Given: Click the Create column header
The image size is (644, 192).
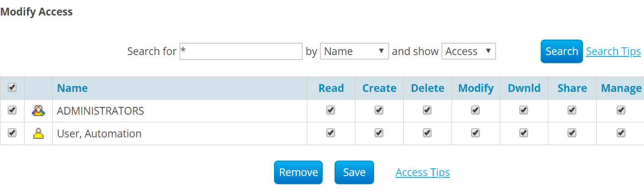Looking at the screenshot, I should (379, 88).
